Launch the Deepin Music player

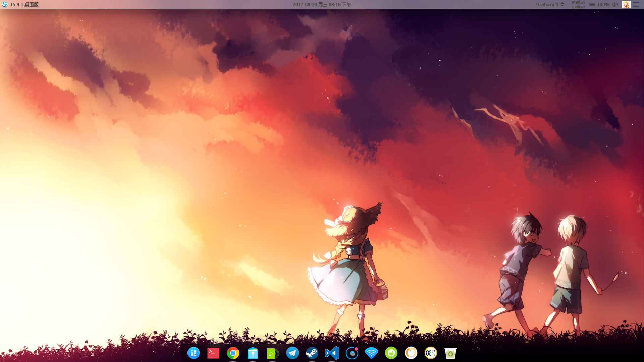(x=272, y=353)
